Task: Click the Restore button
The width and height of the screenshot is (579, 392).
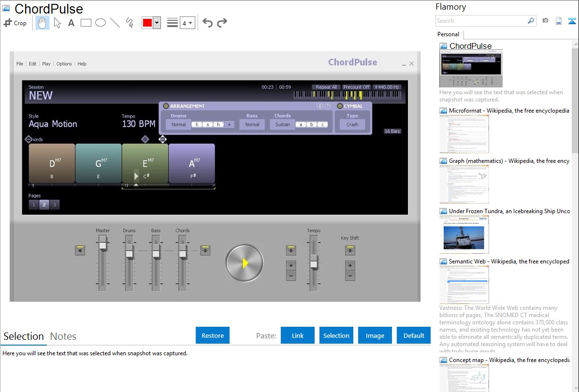Action: [x=213, y=335]
